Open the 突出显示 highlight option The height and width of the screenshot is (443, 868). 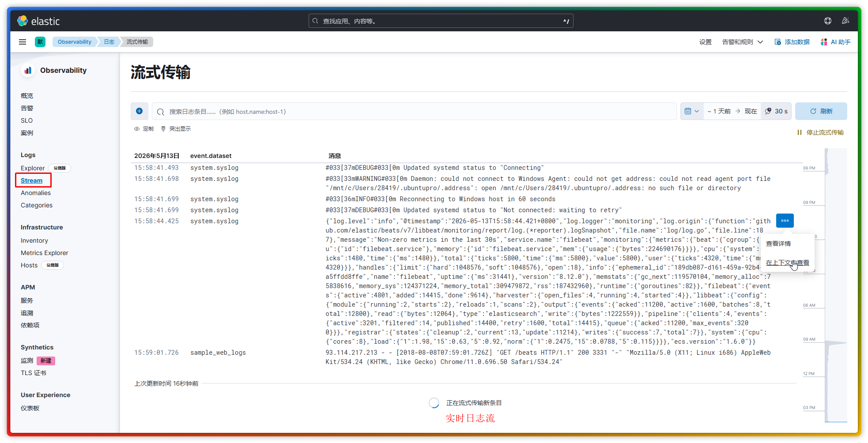point(176,129)
